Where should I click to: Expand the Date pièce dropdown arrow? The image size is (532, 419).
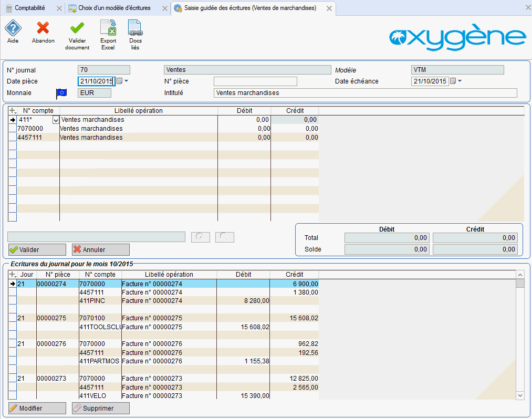pyautogui.click(x=126, y=81)
